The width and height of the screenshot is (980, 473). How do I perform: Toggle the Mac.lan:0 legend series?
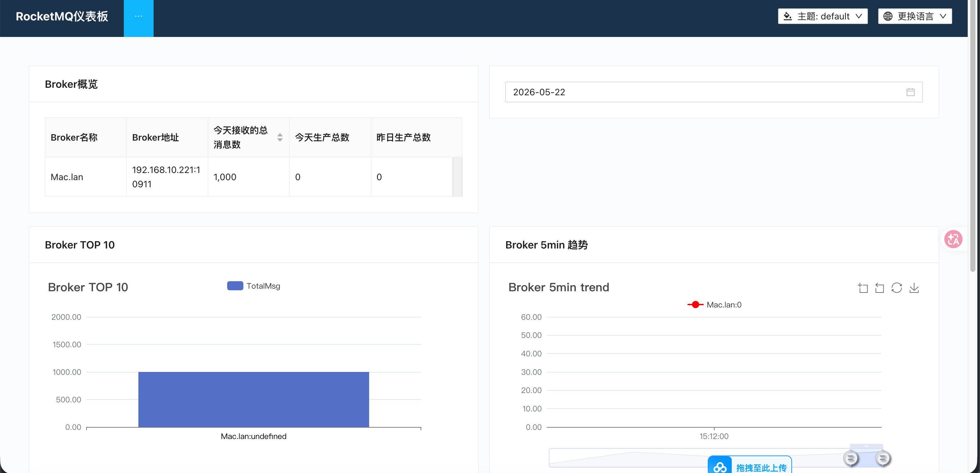click(714, 305)
